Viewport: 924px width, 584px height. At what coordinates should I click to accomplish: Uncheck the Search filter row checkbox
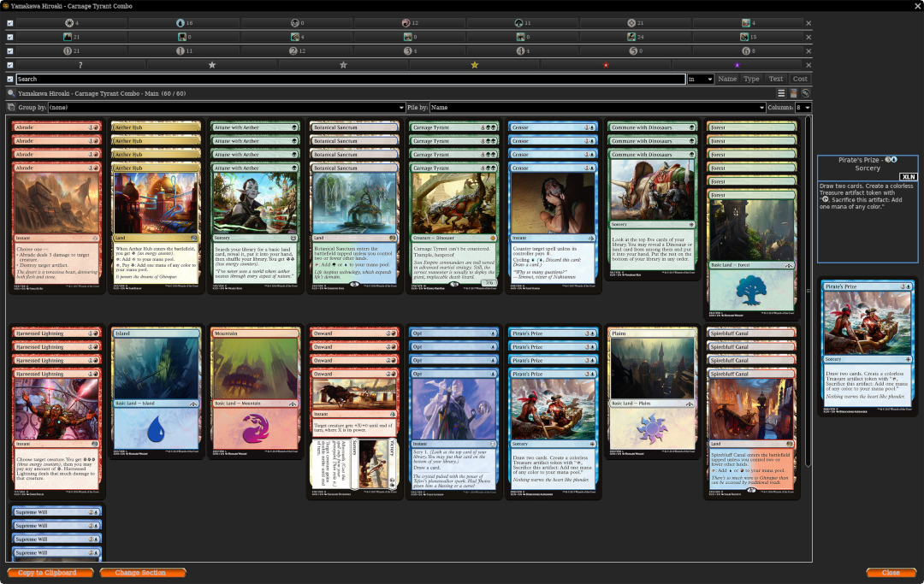pos(10,79)
